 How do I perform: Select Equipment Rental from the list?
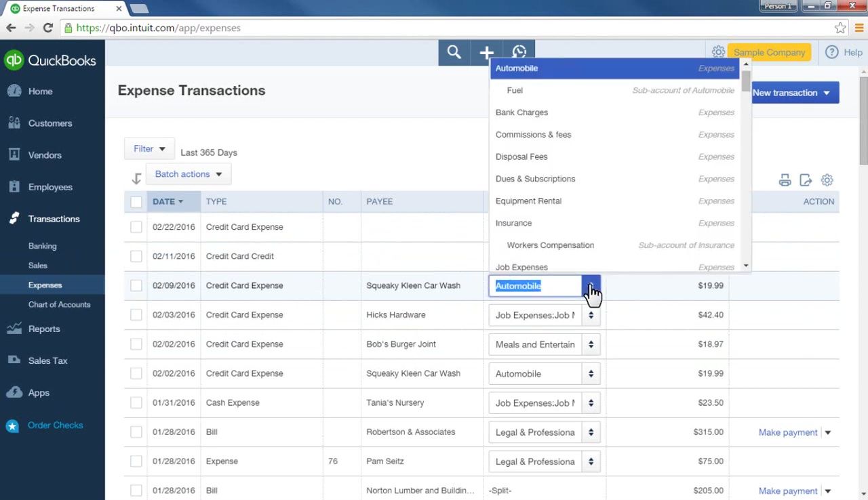click(x=615, y=201)
